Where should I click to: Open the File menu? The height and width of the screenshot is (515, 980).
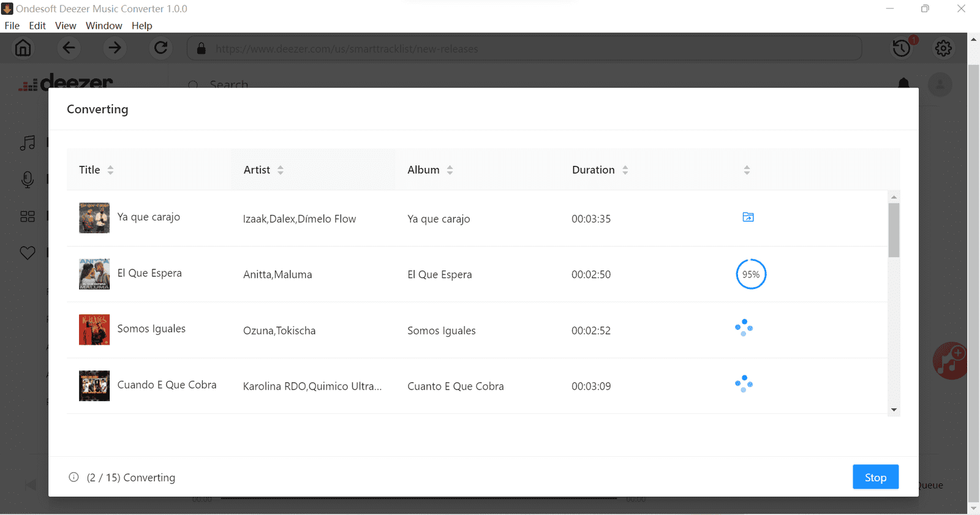tap(12, 26)
